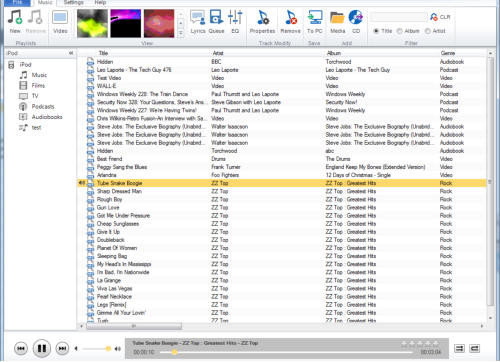Switch to the Music tab
This screenshot has width=500, height=362.
pos(45,2)
